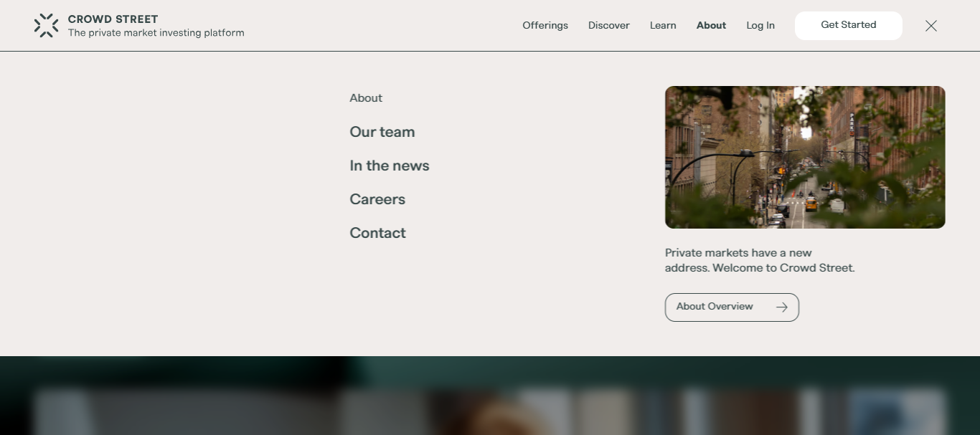
Task: Visit the Careers page
Action: click(377, 199)
